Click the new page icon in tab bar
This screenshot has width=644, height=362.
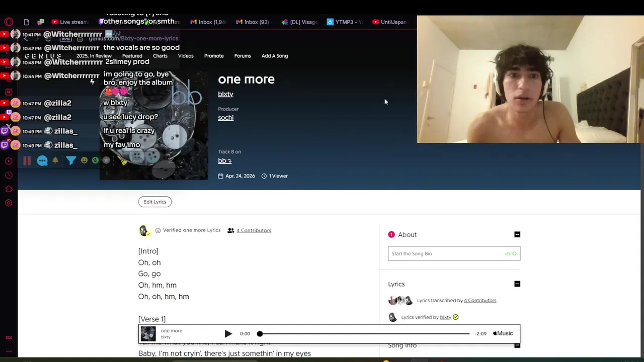point(26,22)
